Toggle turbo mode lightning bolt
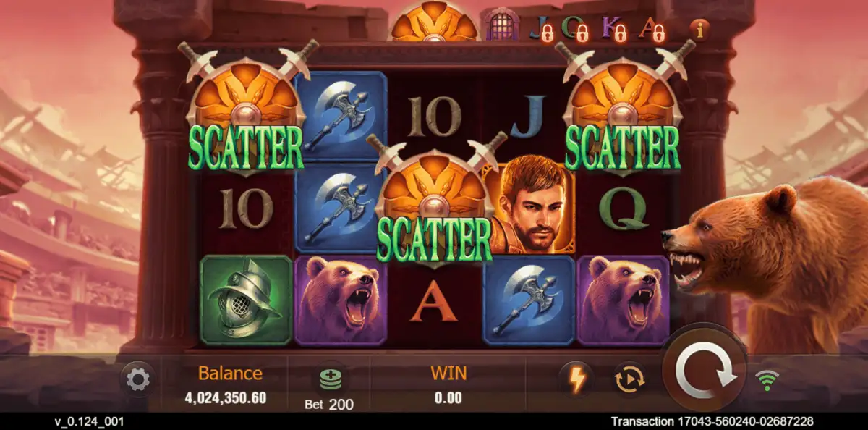 (576, 379)
